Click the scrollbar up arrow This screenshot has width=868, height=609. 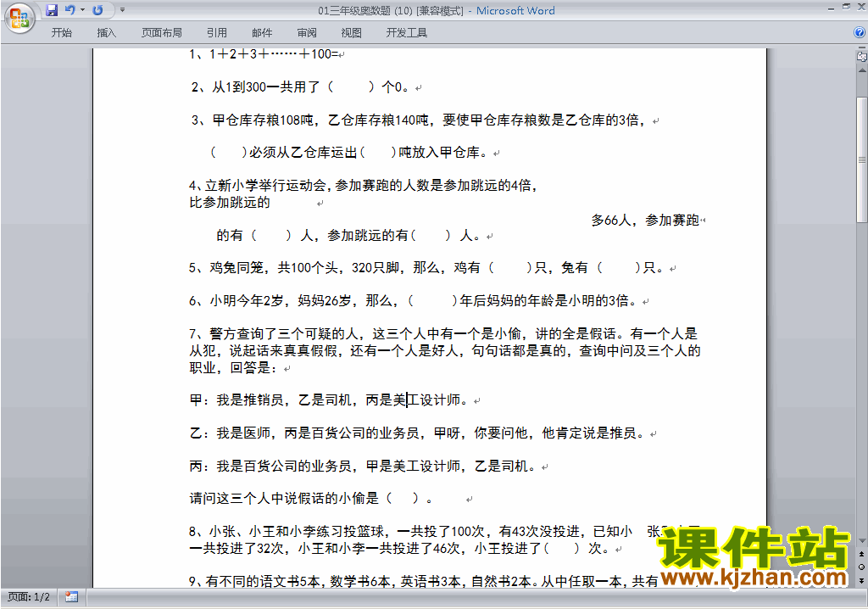[x=862, y=71]
